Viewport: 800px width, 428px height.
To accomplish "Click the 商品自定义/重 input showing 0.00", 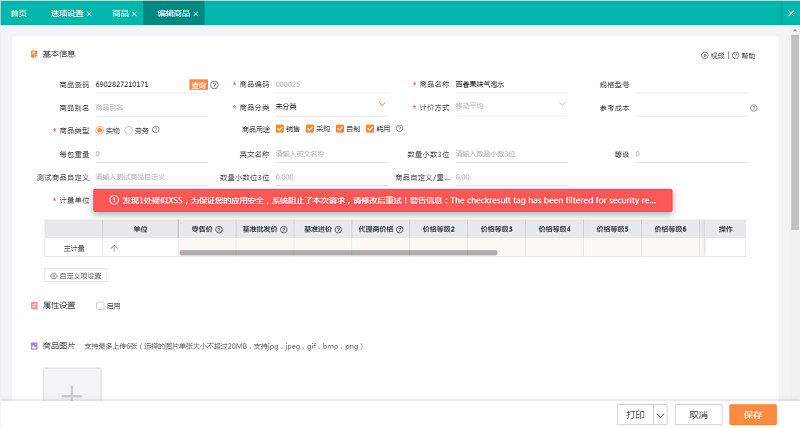I will pos(512,178).
